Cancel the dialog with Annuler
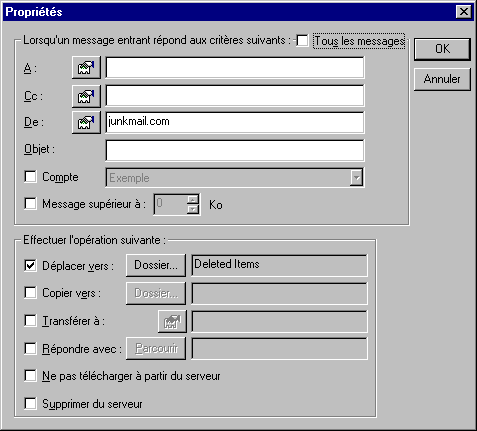This screenshot has height=431, width=477. pyautogui.click(x=442, y=79)
